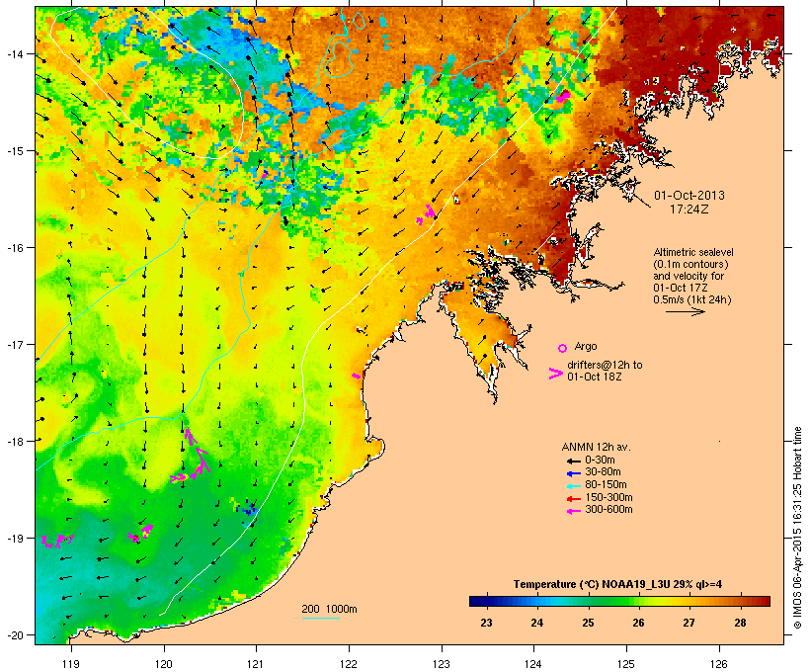Click the IMOS copyright timestamp text
Viewport: 810px width, 672px height.
798,528
